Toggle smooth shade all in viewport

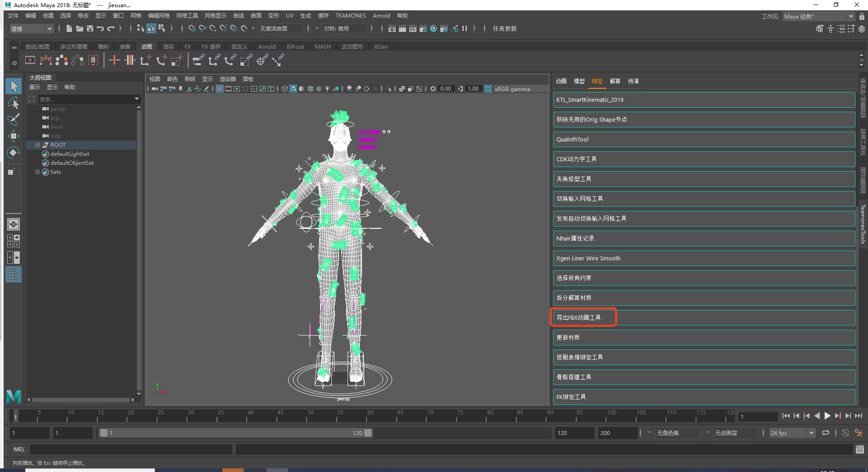(x=293, y=89)
